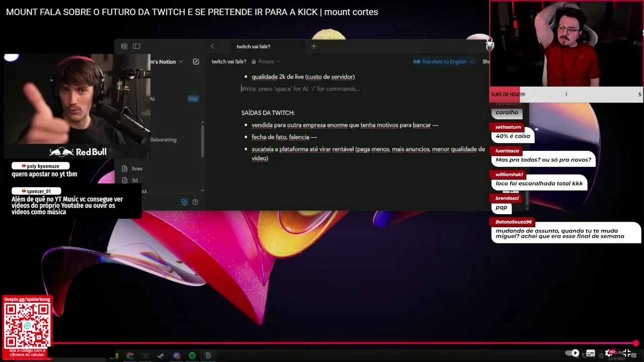Open the '3d' page in sidebar
644x362 pixels.
[135, 180]
